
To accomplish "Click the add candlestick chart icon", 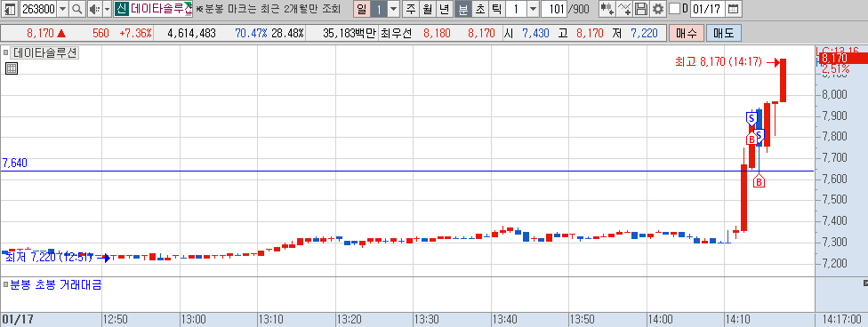I will click(x=607, y=9).
